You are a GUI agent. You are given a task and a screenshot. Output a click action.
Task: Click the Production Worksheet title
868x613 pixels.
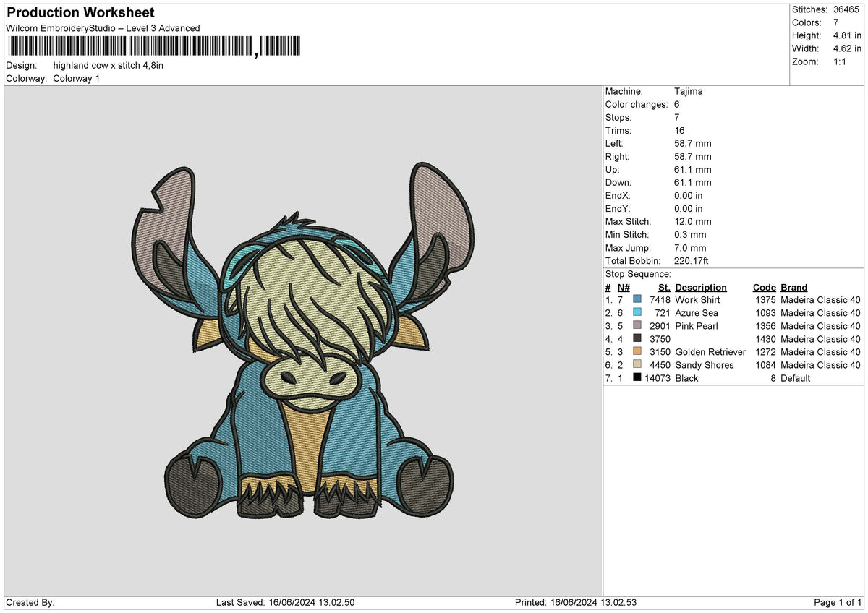[80, 12]
